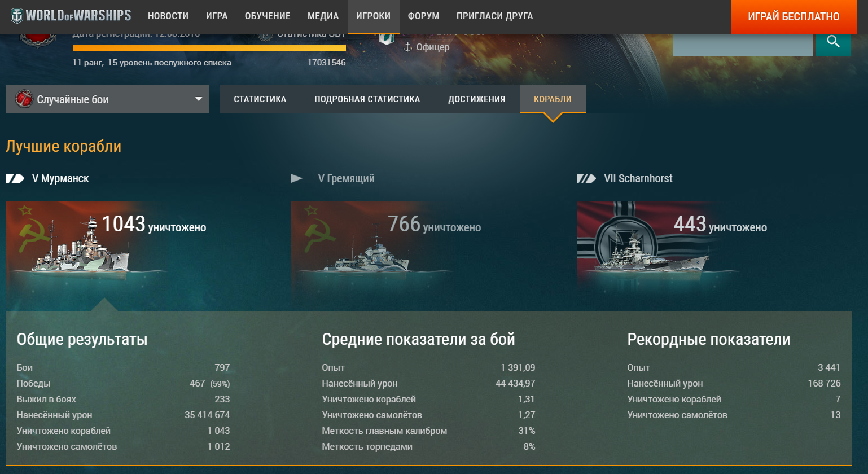Click the average damage value 44 434,97

pyautogui.click(x=515, y=383)
